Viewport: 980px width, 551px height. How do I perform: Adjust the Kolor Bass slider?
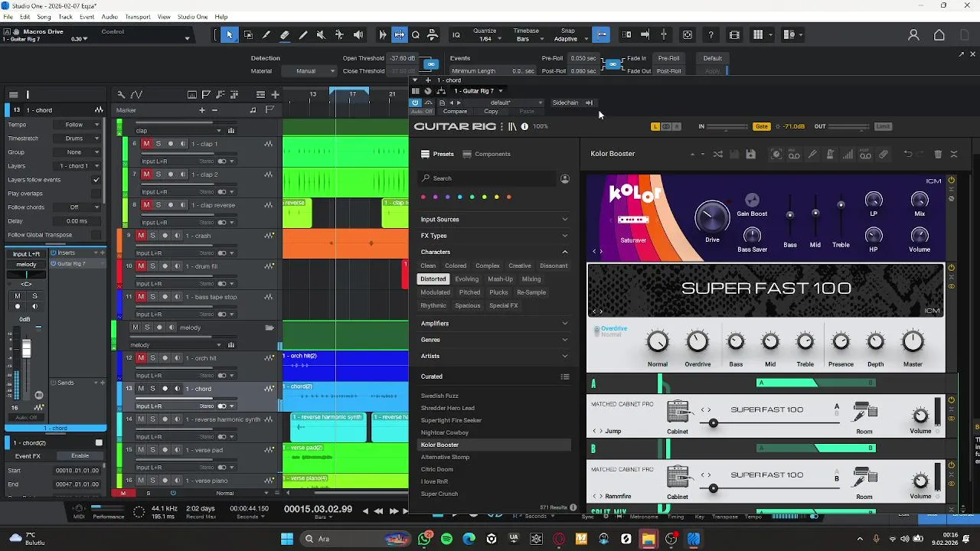[790, 215]
